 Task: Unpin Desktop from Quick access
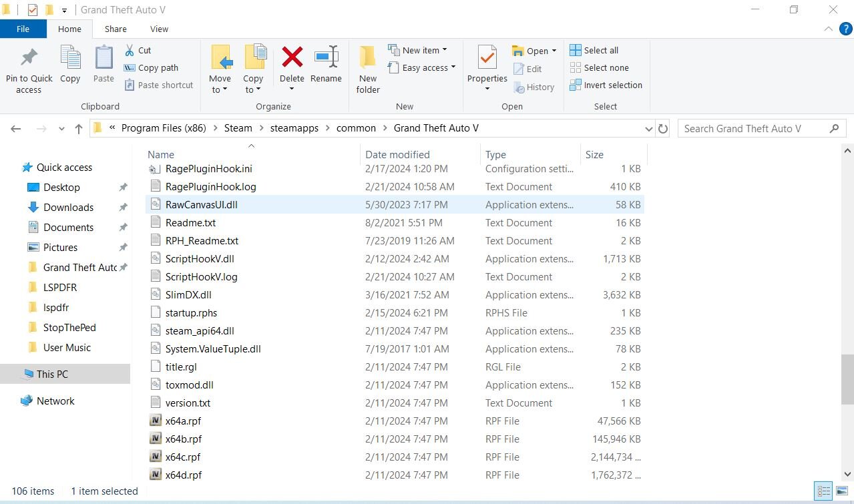(123, 188)
